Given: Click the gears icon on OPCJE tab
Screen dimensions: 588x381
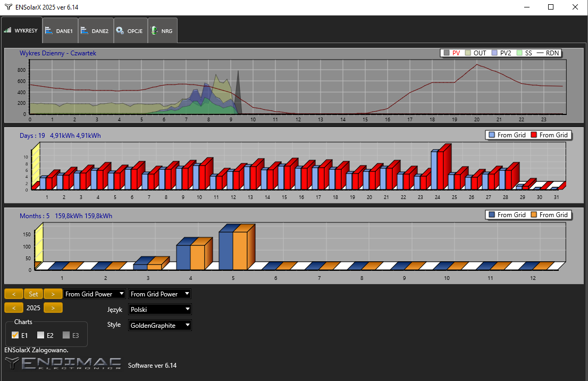Looking at the screenshot, I should click(x=120, y=31).
